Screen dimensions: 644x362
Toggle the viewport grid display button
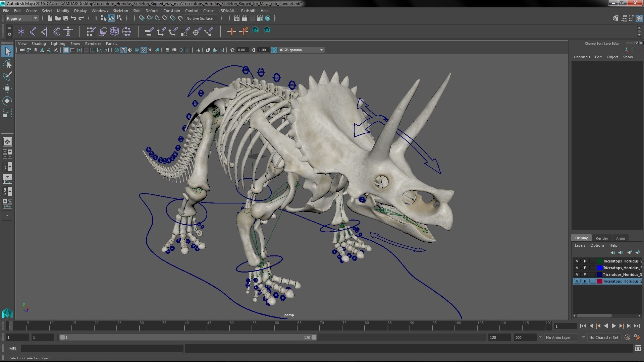pos(66,50)
